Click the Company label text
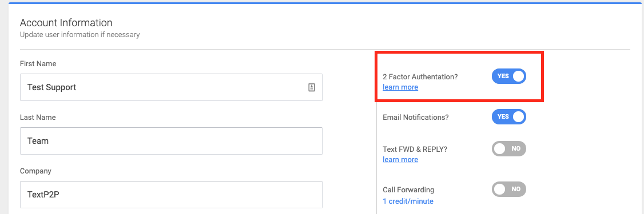The image size is (644, 214). click(x=35, y=171)
